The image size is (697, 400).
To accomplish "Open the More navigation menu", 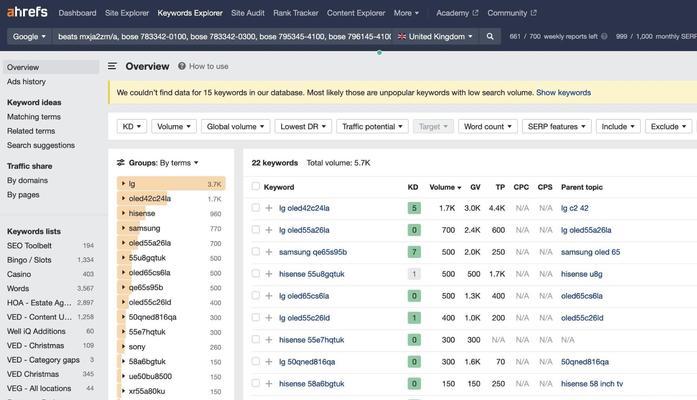I will coord(406,13).
